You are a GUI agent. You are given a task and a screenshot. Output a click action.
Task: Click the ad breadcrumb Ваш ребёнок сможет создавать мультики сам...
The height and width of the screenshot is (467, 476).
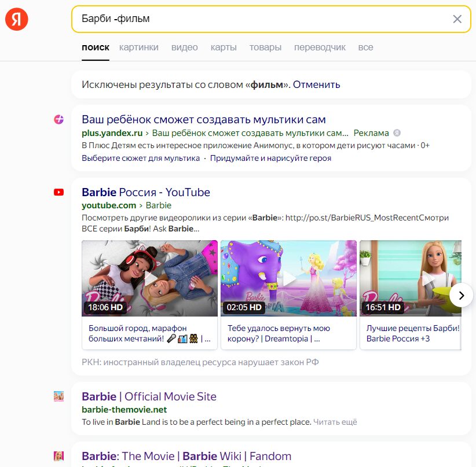[x=250, y=133]
